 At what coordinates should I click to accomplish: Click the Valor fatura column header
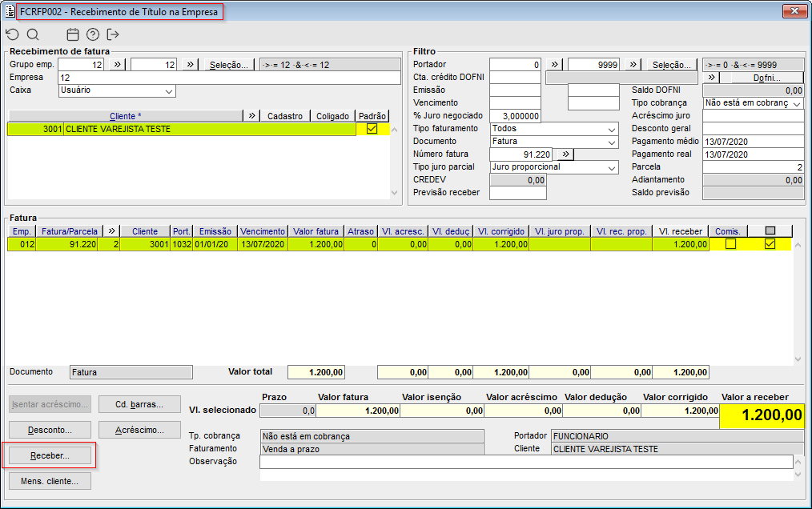[x=316, y=231]
